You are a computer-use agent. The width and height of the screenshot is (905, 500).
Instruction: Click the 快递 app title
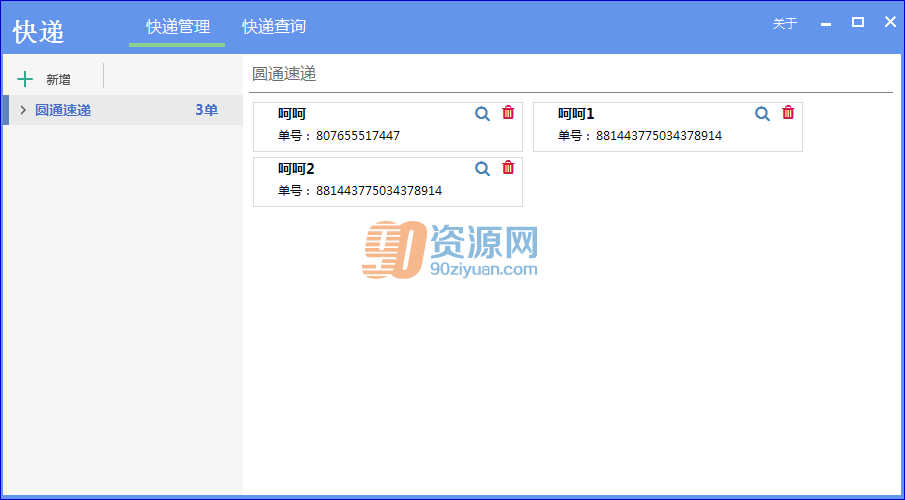point(39,31)
